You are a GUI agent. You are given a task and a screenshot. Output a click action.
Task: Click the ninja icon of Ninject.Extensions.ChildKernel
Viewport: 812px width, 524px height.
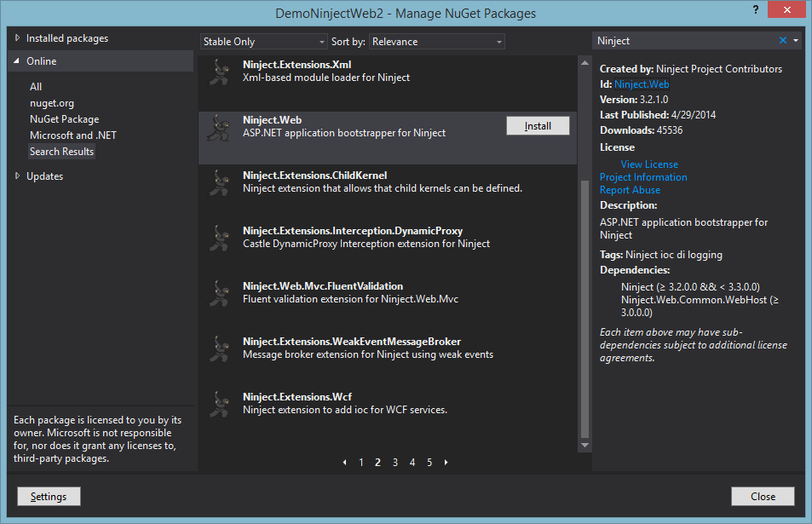coord(219,183)
